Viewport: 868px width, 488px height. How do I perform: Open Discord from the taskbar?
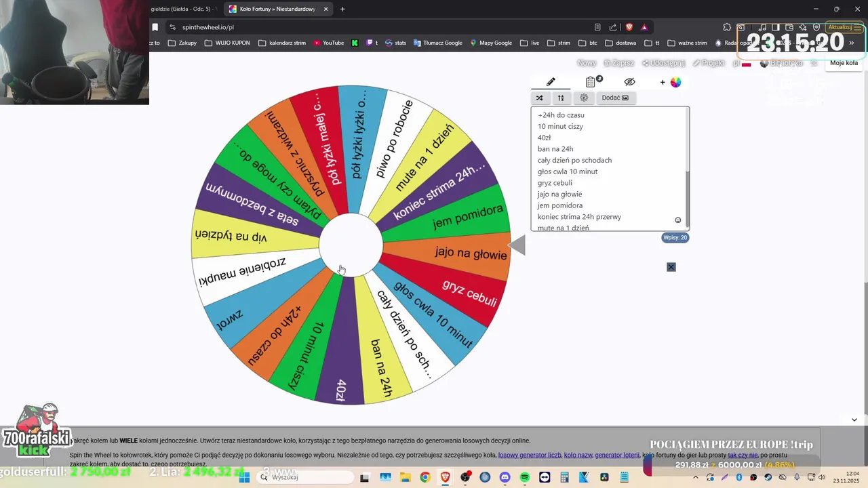pos(505,477)
